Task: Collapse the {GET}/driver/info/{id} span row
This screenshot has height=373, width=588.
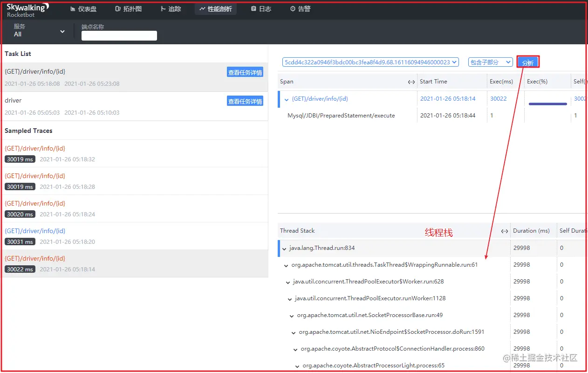Action: (286, 99)
